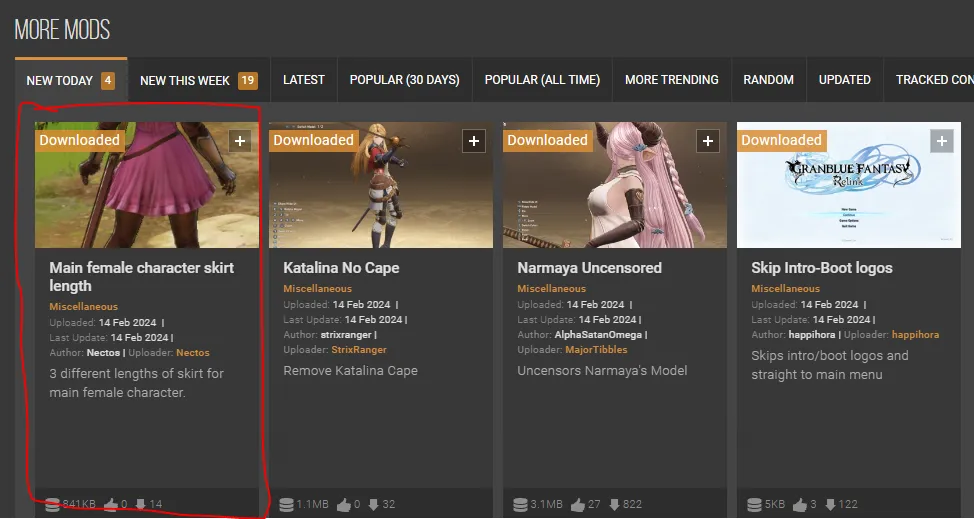Click file size icon on skirt length mod card
The image size is (974, 519).
(53, 505)
